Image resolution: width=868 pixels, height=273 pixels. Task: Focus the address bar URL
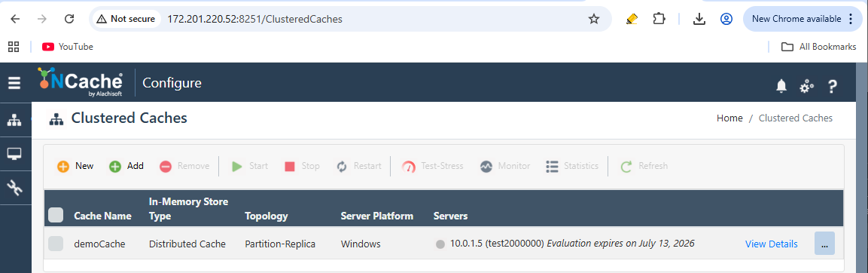tap(255, 19)
